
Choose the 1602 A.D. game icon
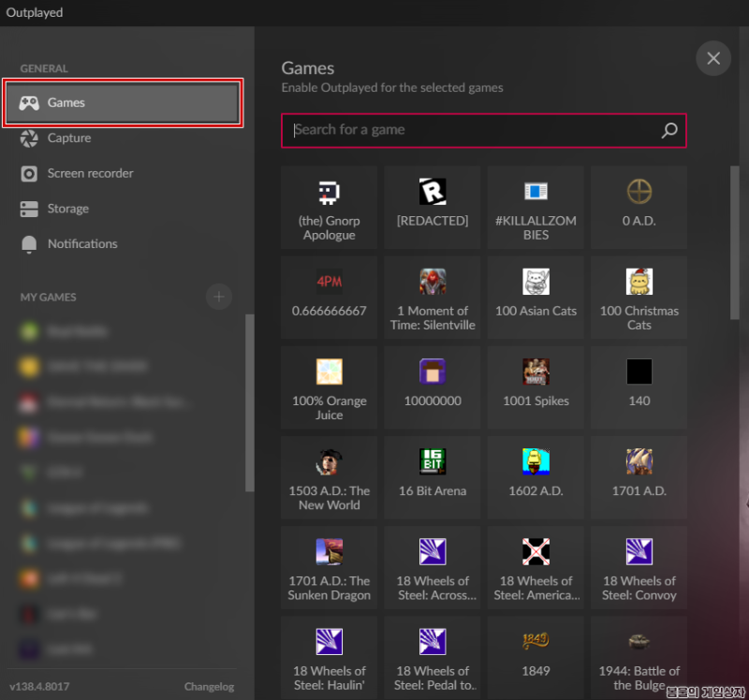click(536, 461)
